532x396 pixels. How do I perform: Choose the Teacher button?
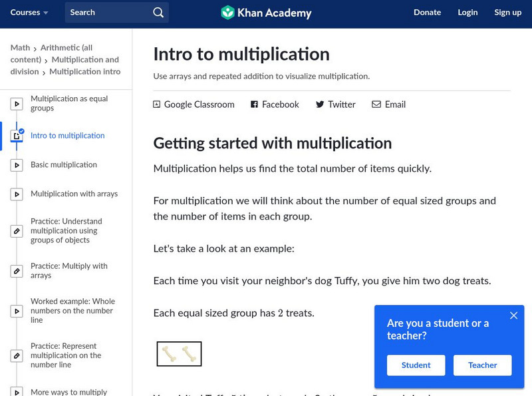click(x=482, y=365)
